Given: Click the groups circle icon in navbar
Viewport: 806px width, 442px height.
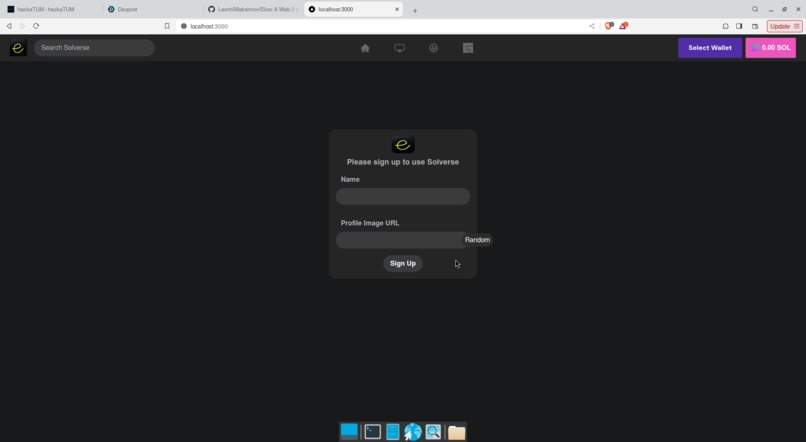Looking at the screenshot, I should 433,48.
